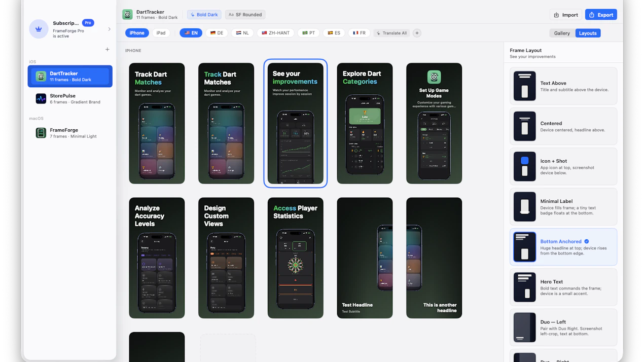Select the FR language
This screenshot has width=644, height=362.
359,33
